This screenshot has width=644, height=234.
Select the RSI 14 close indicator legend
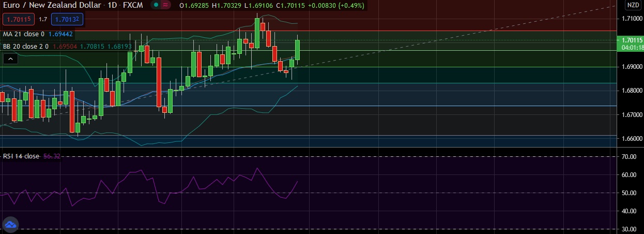coord(21,156)
